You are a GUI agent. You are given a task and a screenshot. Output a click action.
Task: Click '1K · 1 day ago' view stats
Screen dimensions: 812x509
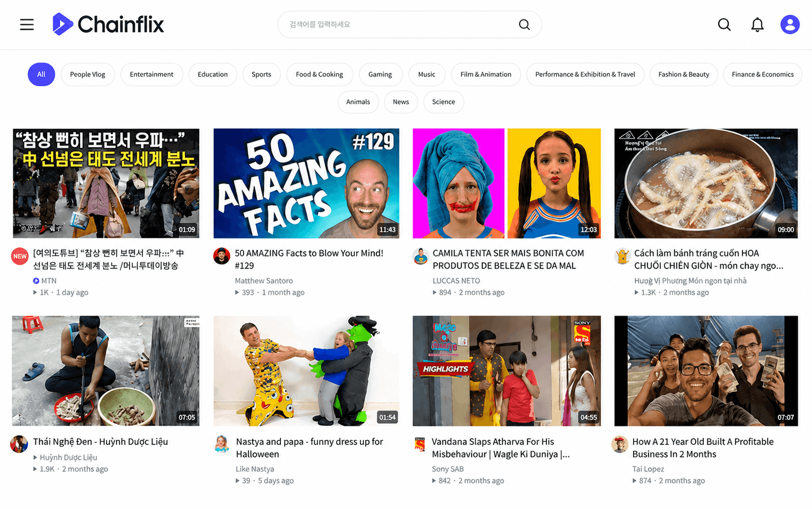click(60, 293)
